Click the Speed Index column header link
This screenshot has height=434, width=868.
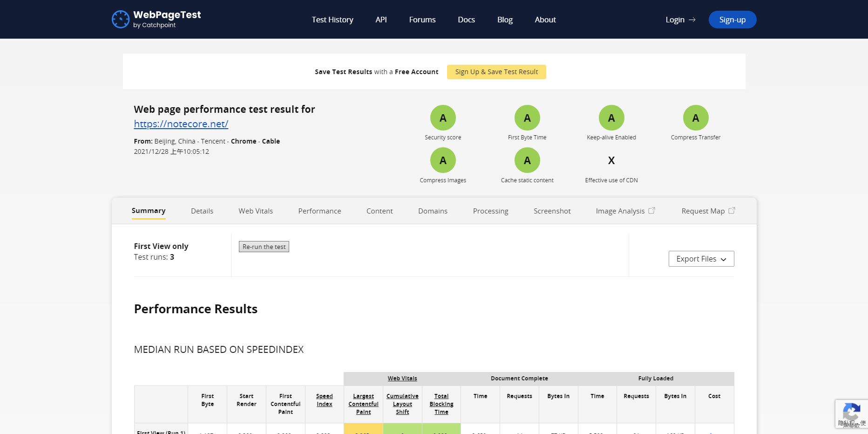point(324,400)
